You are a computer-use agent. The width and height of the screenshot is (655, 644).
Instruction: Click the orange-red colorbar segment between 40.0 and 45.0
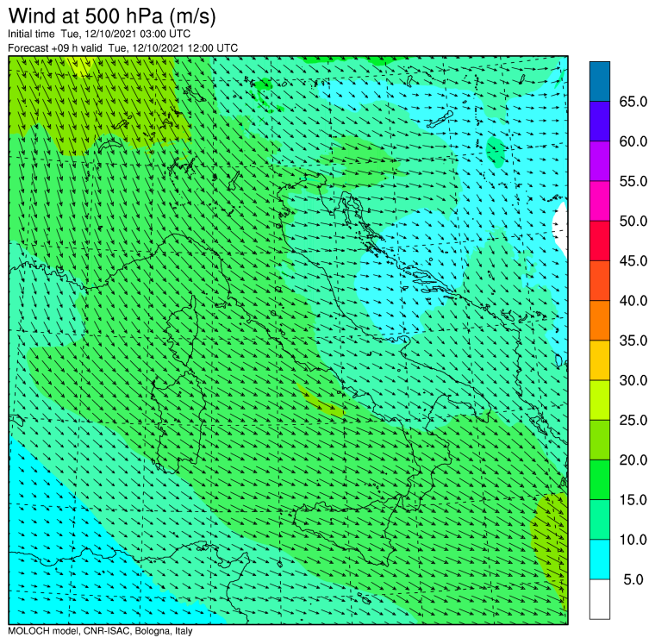click(x=600, y=280)
